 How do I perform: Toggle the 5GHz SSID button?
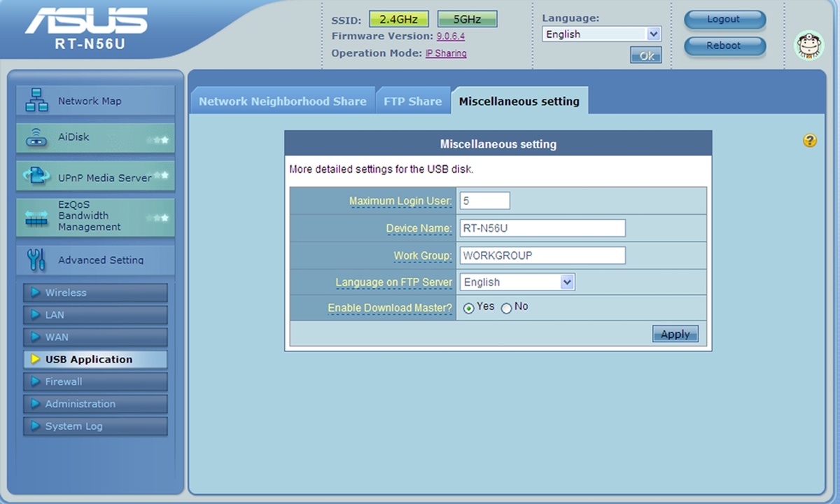467,20
